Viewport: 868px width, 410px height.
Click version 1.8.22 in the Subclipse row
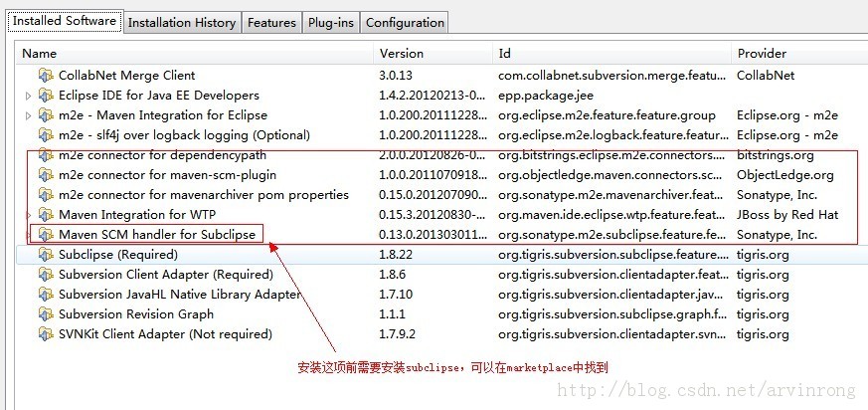pos(396,255)
